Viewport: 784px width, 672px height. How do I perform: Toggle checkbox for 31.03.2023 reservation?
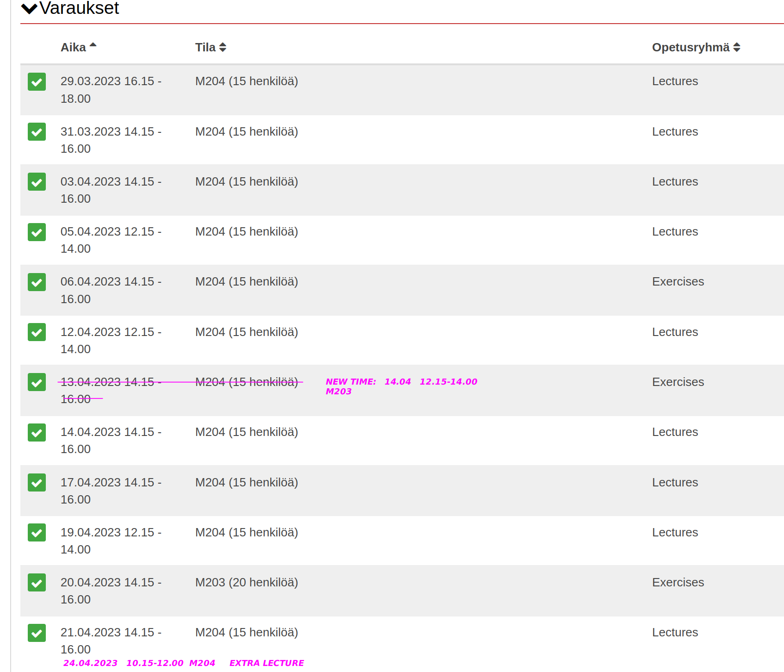(x=37, y=132)
